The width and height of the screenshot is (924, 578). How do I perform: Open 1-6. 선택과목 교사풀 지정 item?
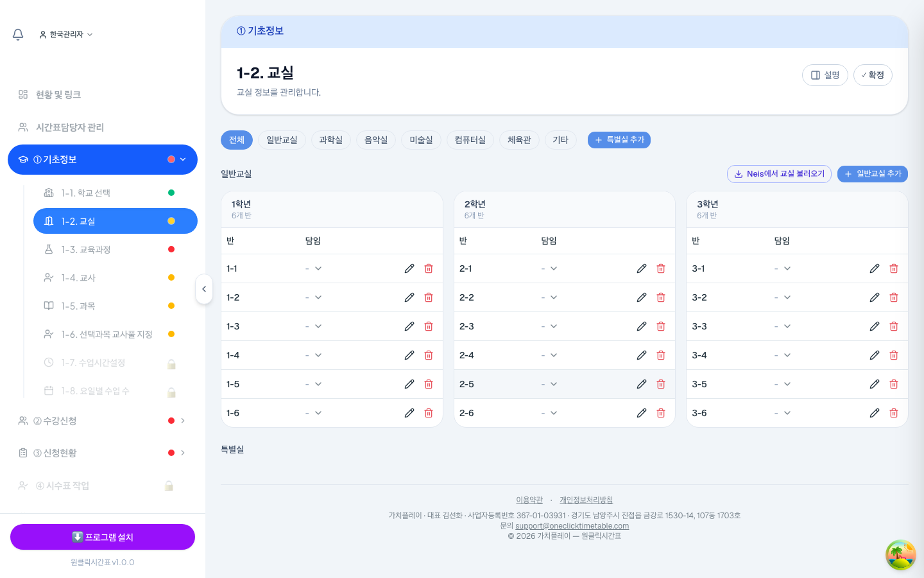click(x=116, y=334)
